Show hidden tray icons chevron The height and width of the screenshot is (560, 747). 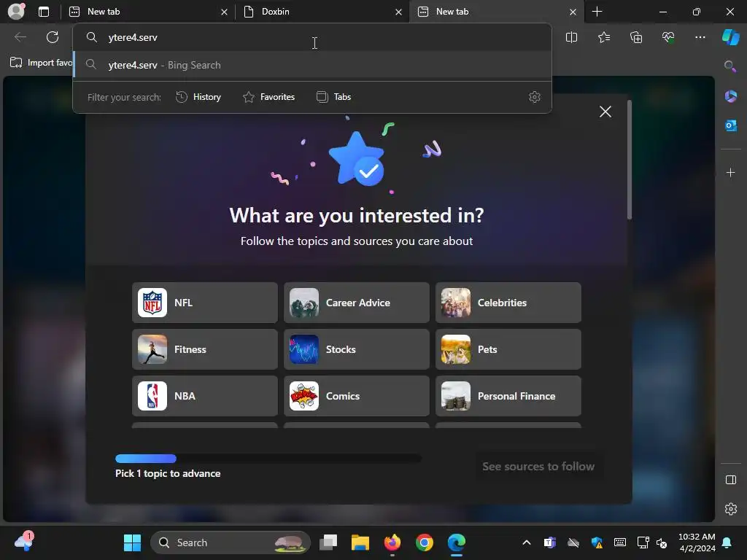[x=527, y=542]
